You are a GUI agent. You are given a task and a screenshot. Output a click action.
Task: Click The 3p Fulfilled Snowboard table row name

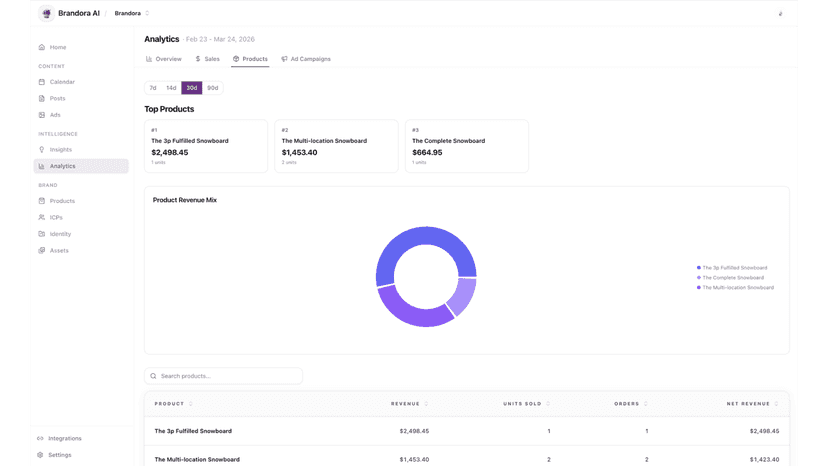coord(193,431)
